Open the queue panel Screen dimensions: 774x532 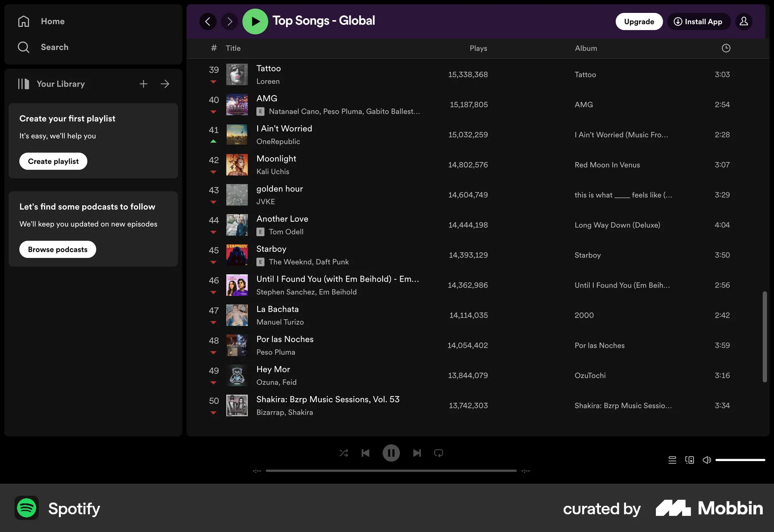[672, 460]
